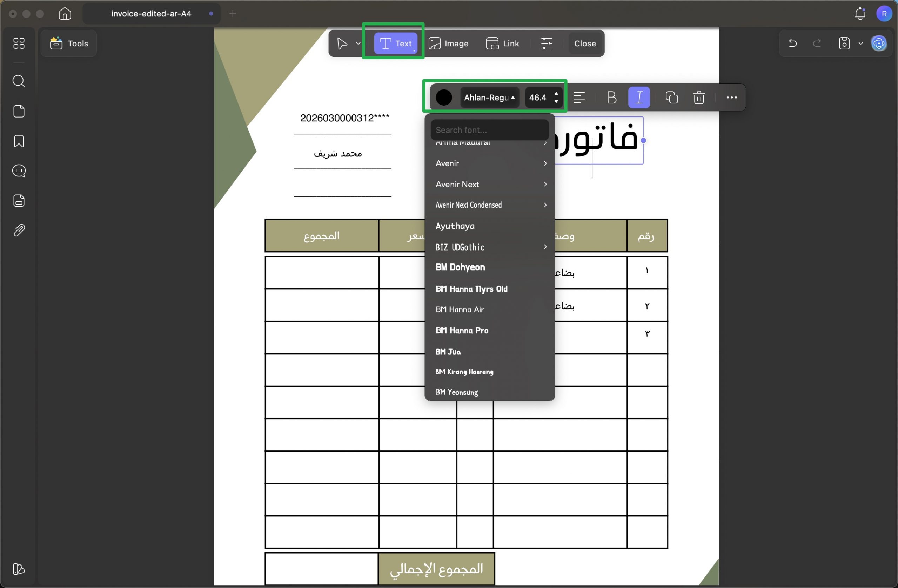The image size is (898, 588).
Task: Click the name text محمد شريف
Action: click(x=338, y=154)
